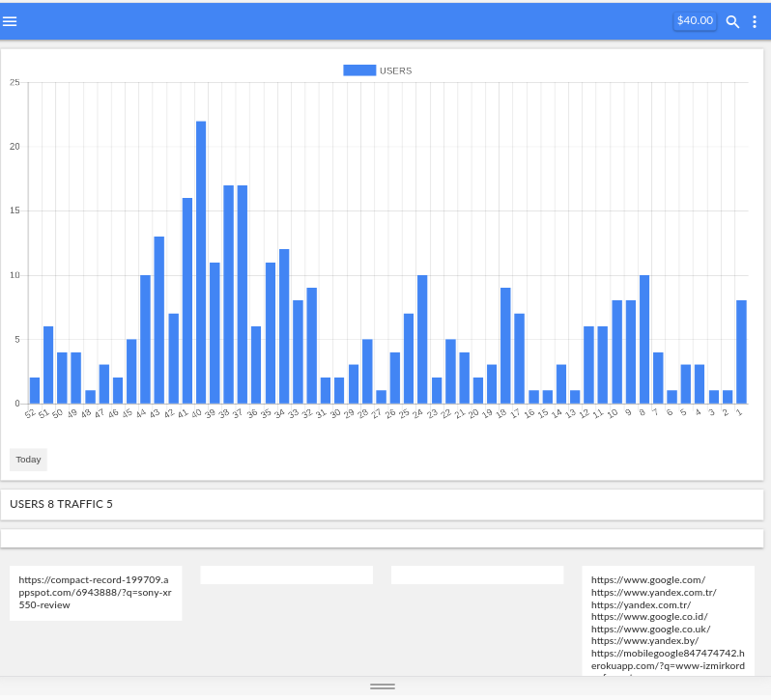Click the bar above label 34
The image size is (771, 700).
(284, 326)
